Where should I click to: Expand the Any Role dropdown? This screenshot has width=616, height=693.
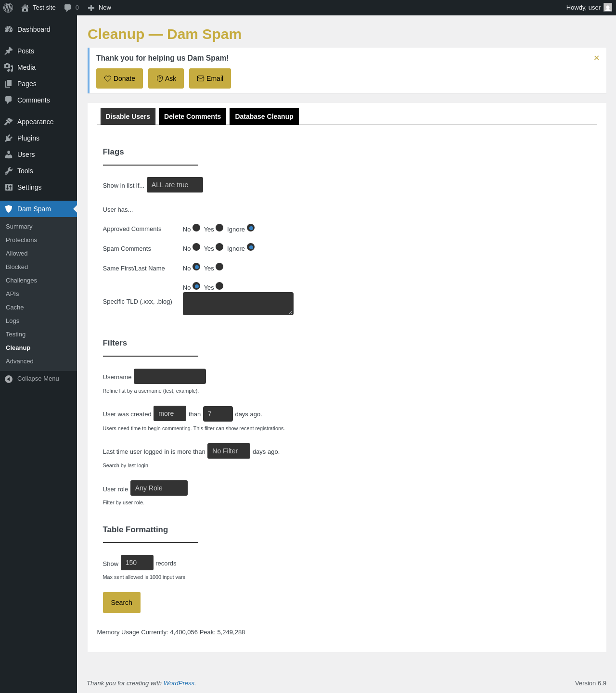[159, 488]
